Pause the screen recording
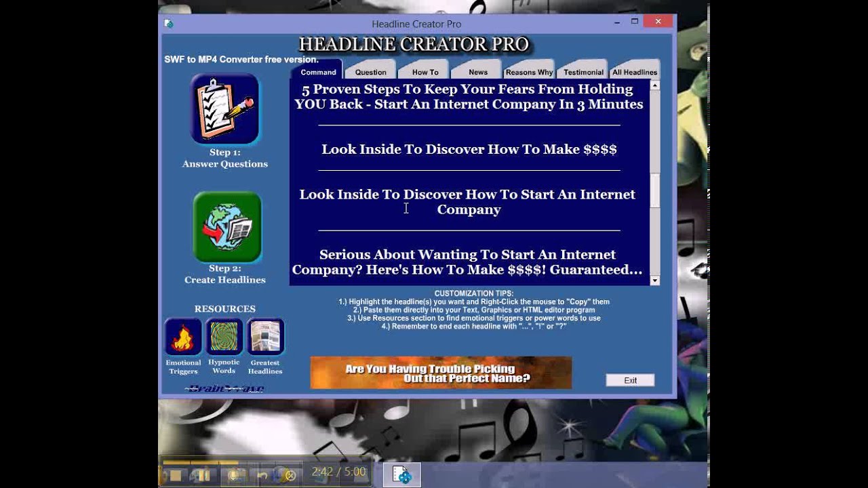 [204, 476]
